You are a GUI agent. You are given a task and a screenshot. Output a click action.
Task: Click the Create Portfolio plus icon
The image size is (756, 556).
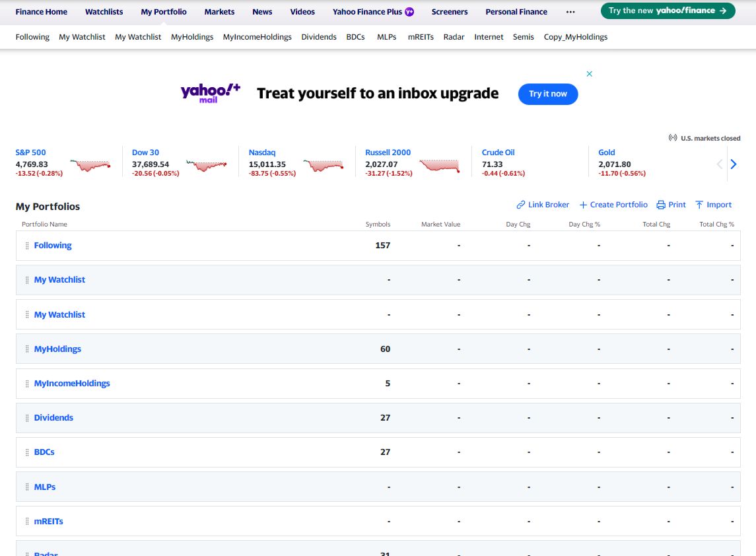pos(583,205)
